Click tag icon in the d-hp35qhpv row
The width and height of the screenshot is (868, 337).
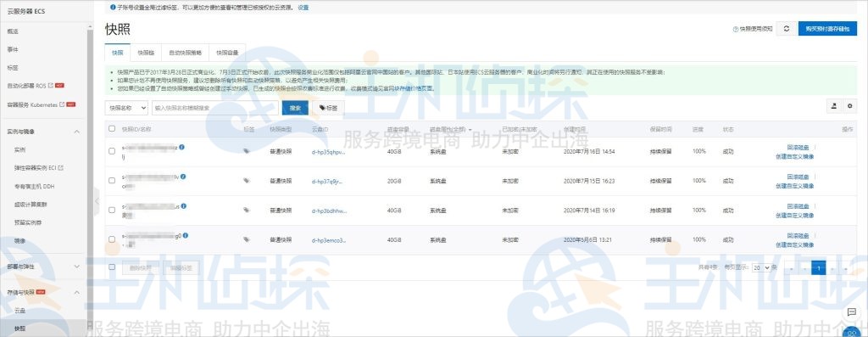point(247,151)
